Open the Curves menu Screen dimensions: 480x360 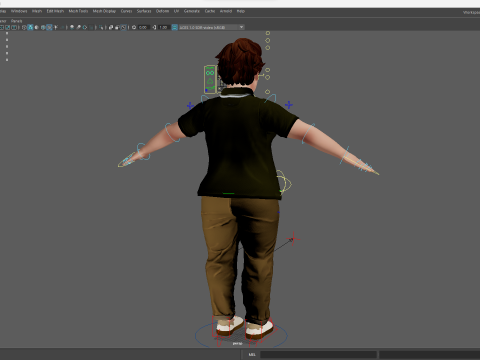(126, 11)
